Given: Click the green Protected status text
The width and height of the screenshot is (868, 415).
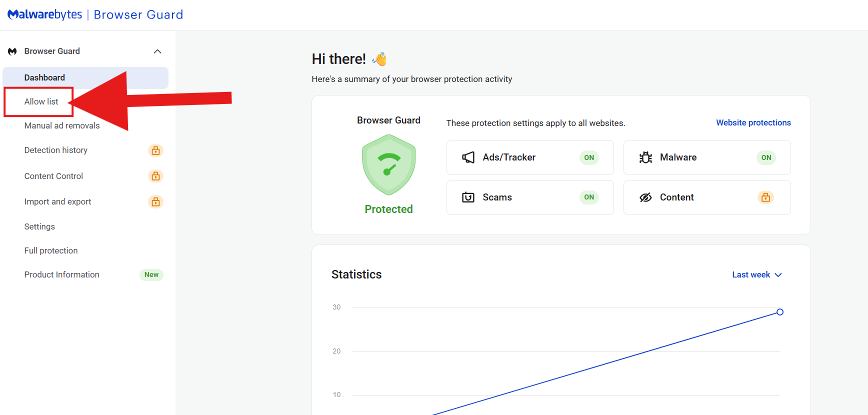Looking at the screenshot, I should [x=389, y=209].
